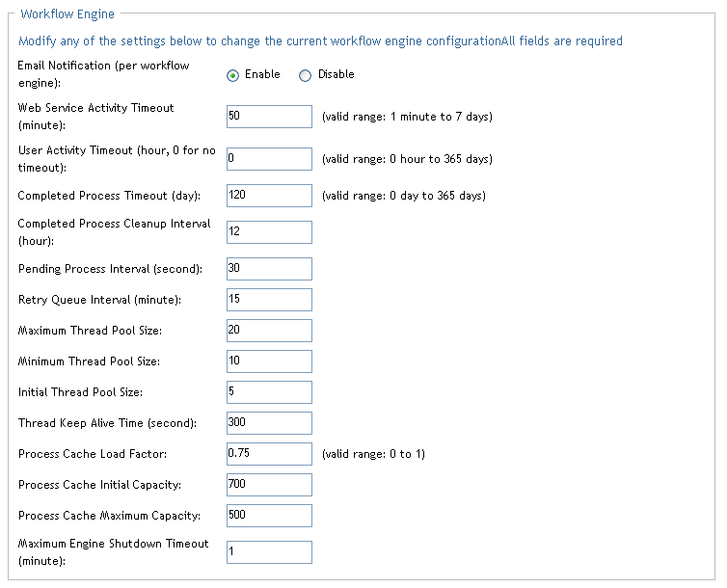Viewport: 727px width, 588px height.
Task: Click the Disable label text
Action: point(336,75)
